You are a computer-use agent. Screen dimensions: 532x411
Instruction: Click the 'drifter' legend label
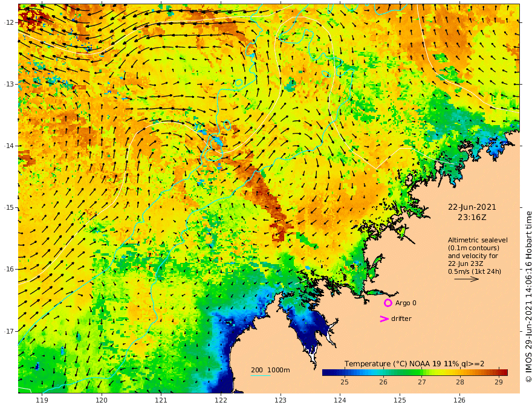(x=401, y=319)
